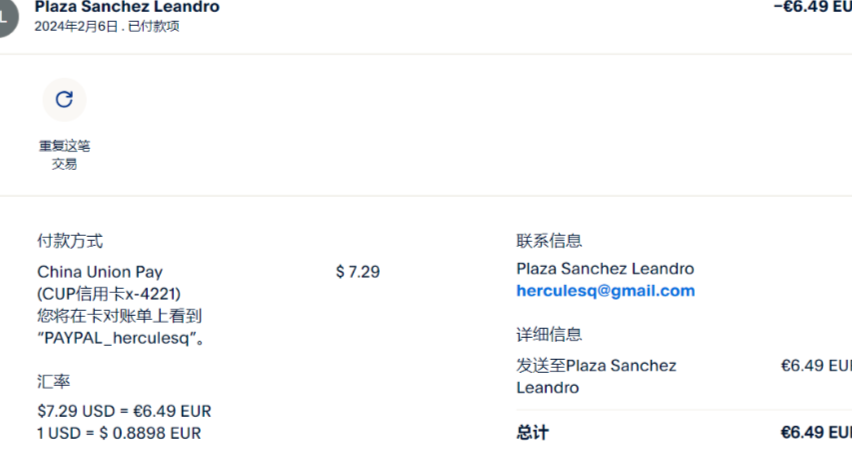Click the PAYPAL_herculesq statement descriptor text
Viewport: 852px width, 450px height.
(x=122, y=338)
